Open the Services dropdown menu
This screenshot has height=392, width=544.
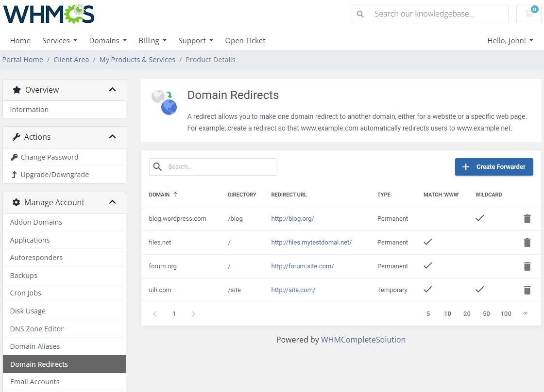pyautogui.click(x=60, y=41)
